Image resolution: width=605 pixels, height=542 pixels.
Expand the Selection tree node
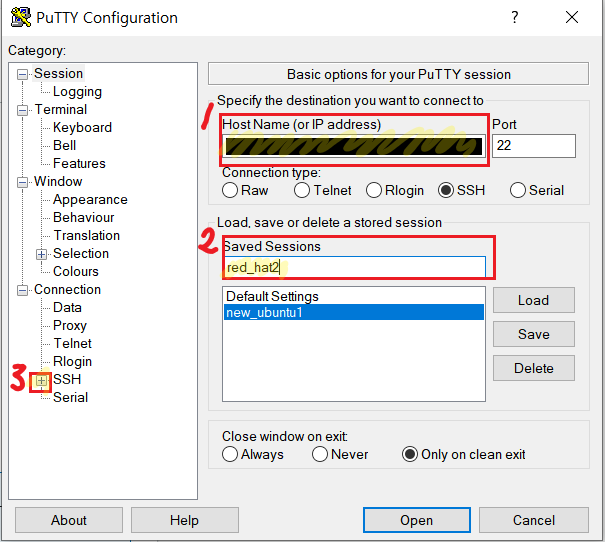[41, 254]
